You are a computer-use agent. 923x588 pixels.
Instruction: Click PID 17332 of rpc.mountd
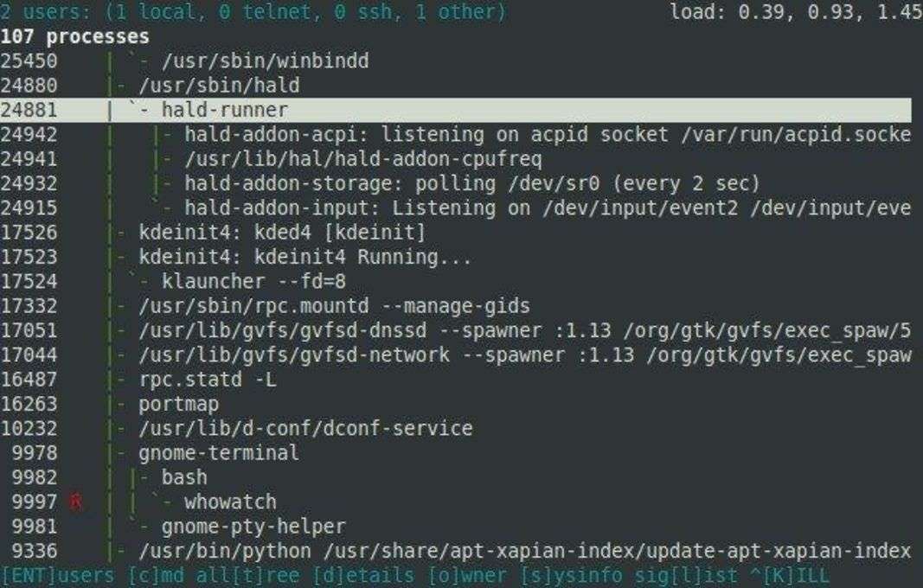tap(29, 306)
